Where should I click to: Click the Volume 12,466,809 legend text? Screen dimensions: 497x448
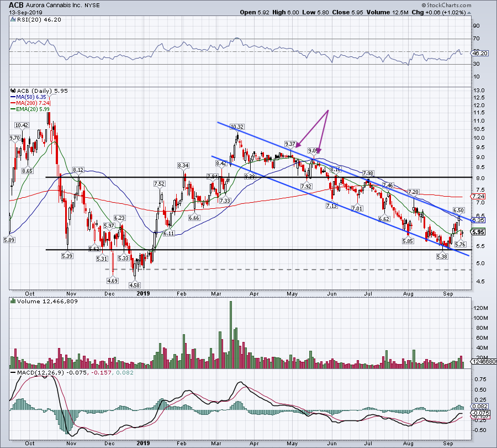47,301
